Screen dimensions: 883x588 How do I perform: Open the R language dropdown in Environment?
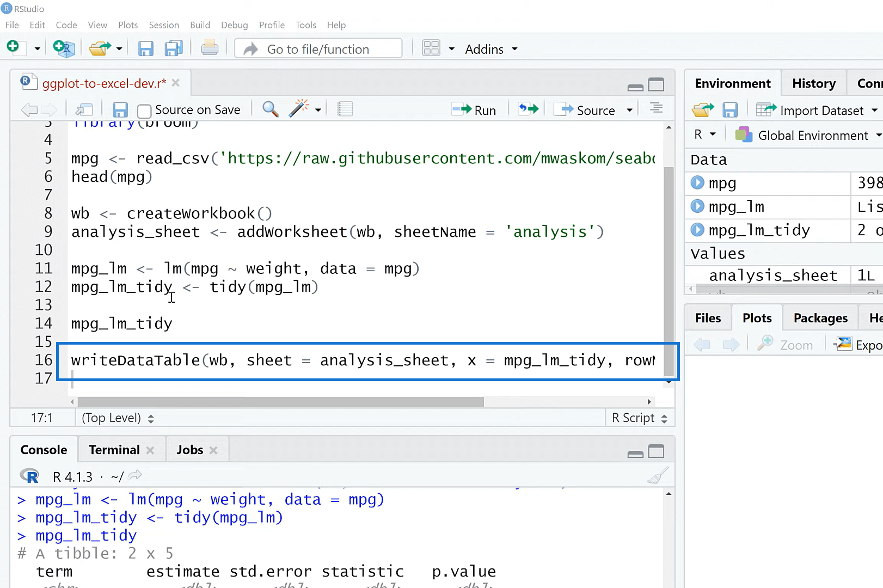tap(704, 134)
